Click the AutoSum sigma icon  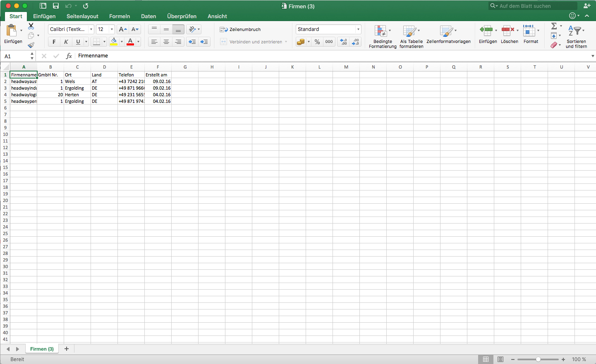tap(554, 26)
